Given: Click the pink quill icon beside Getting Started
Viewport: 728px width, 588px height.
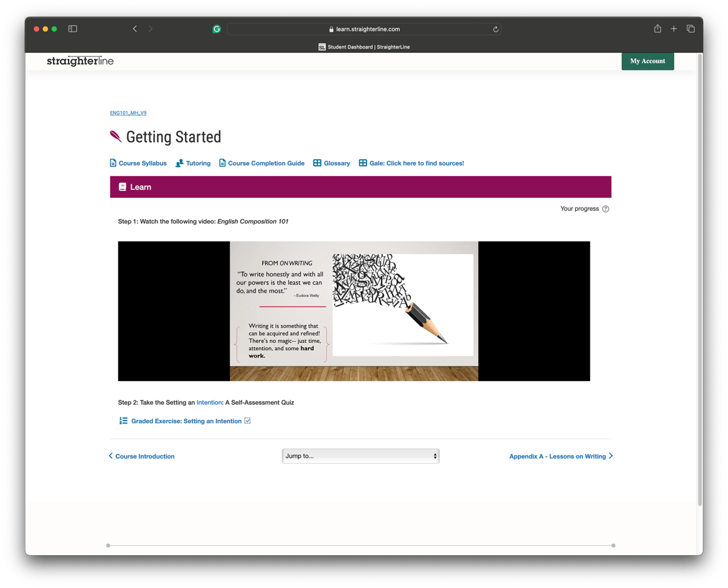Looking at the screenshot, I should pyautogui.click(x=115, y=136).
